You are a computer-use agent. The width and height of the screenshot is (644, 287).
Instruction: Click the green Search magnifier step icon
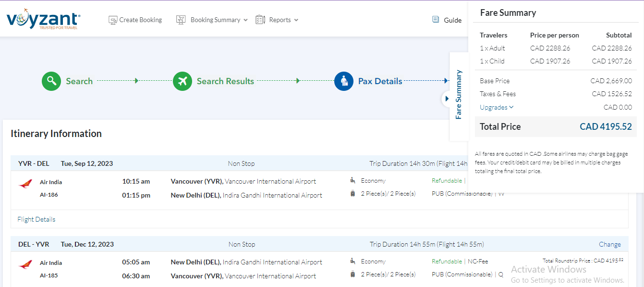point(51,81)
